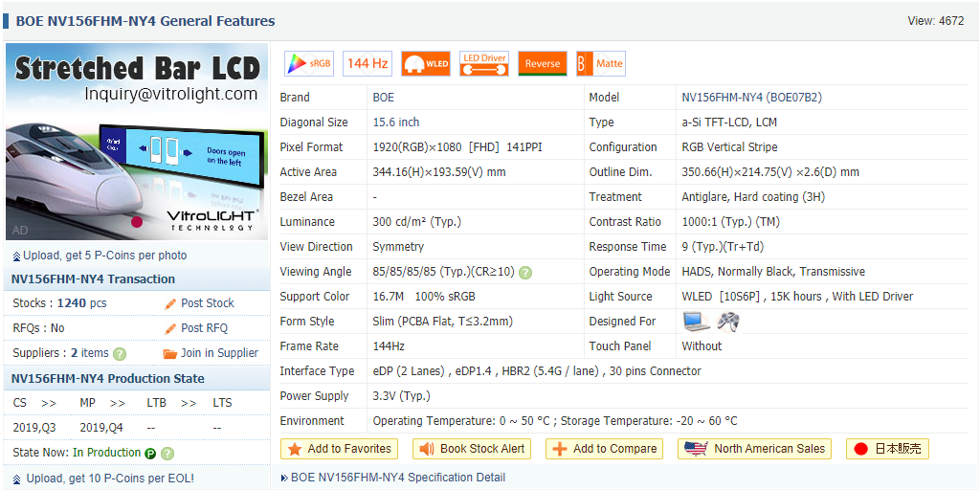
Task: Click the a-Si TFT-LCD, LCM type value
Action: coord(730,122)
